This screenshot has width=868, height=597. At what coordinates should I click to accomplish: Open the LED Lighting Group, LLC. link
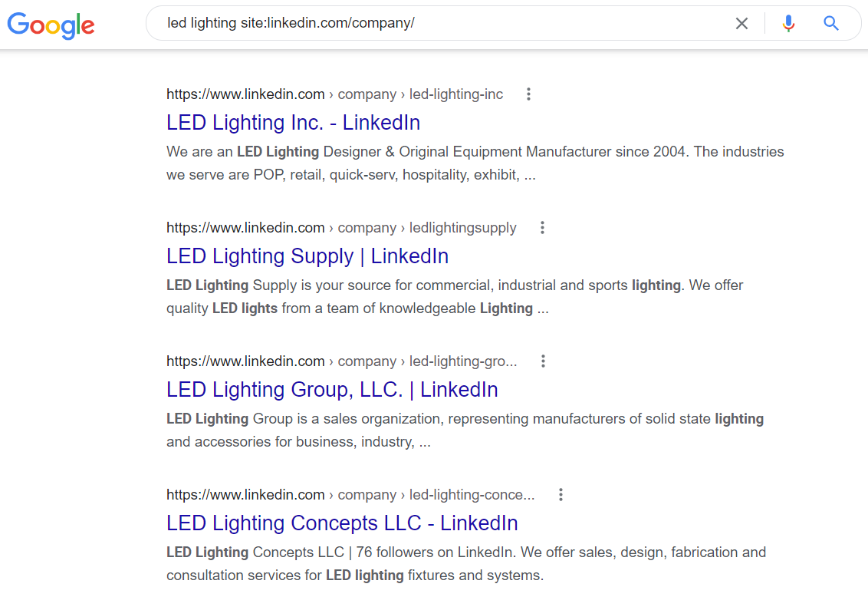tap(332, 390)
